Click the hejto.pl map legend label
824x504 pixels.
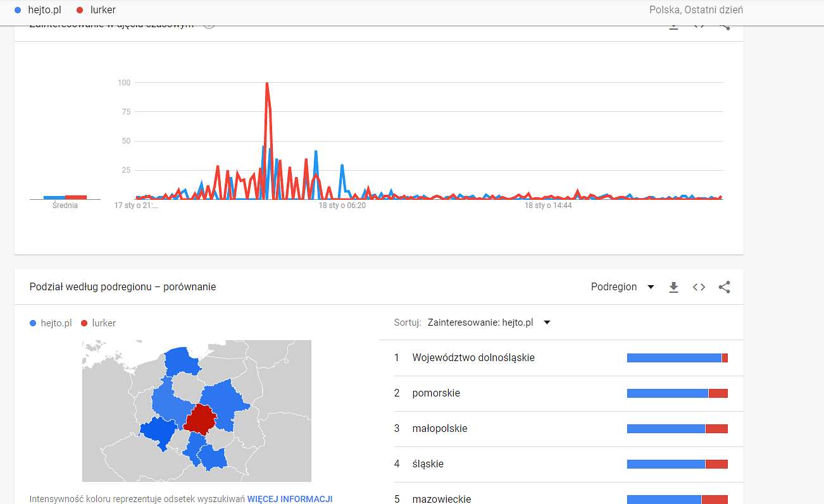coord(56,323)
